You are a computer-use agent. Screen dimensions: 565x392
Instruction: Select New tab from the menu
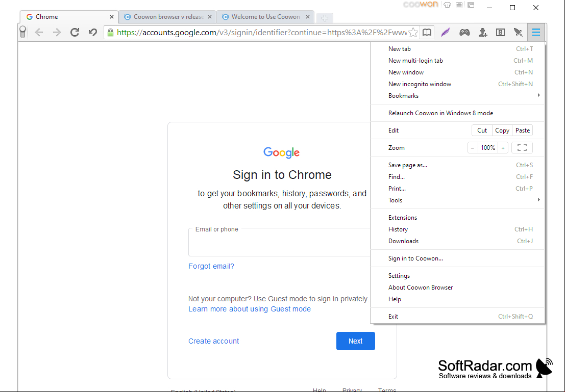[x=458, y=49]
